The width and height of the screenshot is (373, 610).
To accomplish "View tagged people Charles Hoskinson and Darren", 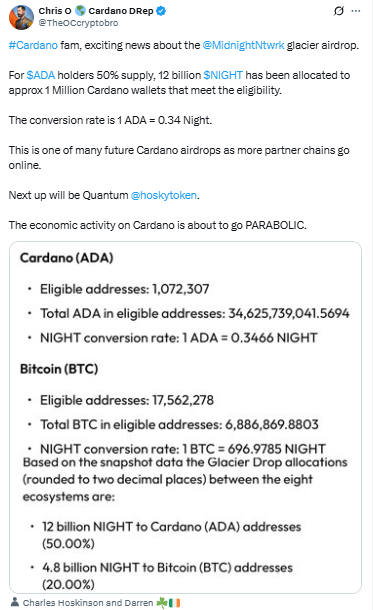I will tap(88, 603).
